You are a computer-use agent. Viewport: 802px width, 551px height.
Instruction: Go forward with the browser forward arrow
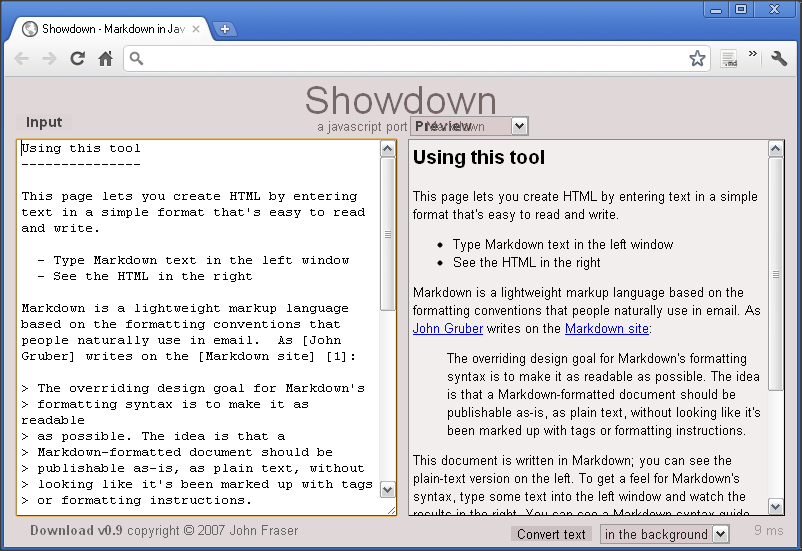point(50,59)
